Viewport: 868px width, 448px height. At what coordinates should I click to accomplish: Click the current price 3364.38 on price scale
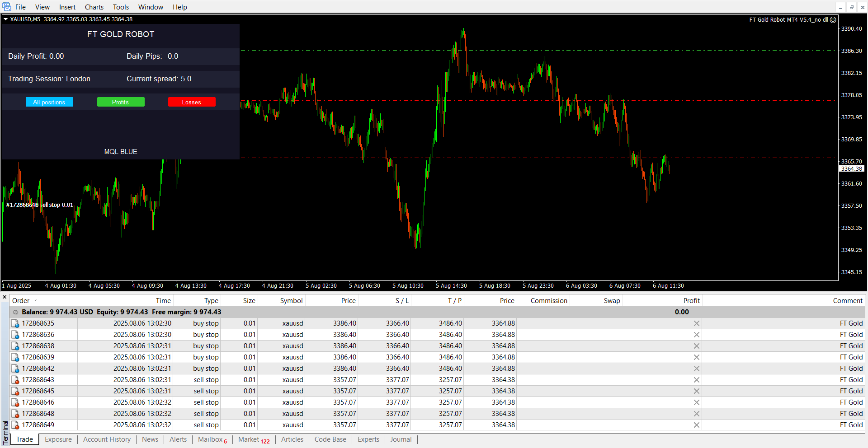851,169
